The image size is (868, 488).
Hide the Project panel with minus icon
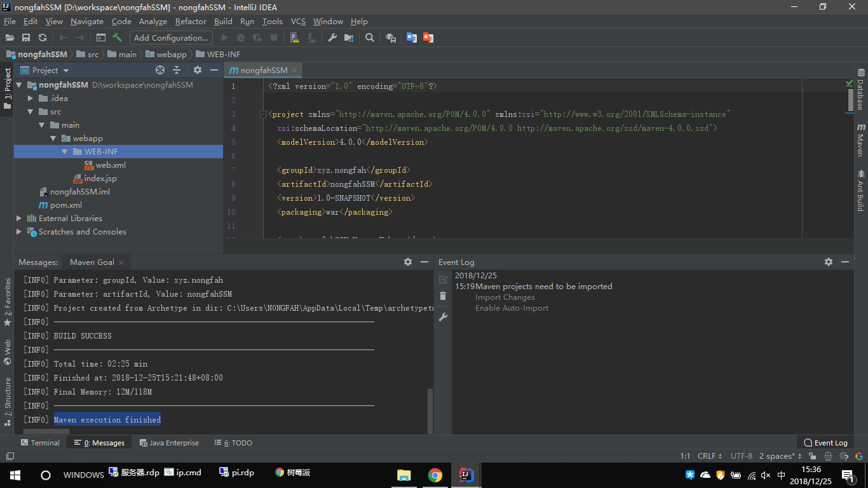(214, 70)
